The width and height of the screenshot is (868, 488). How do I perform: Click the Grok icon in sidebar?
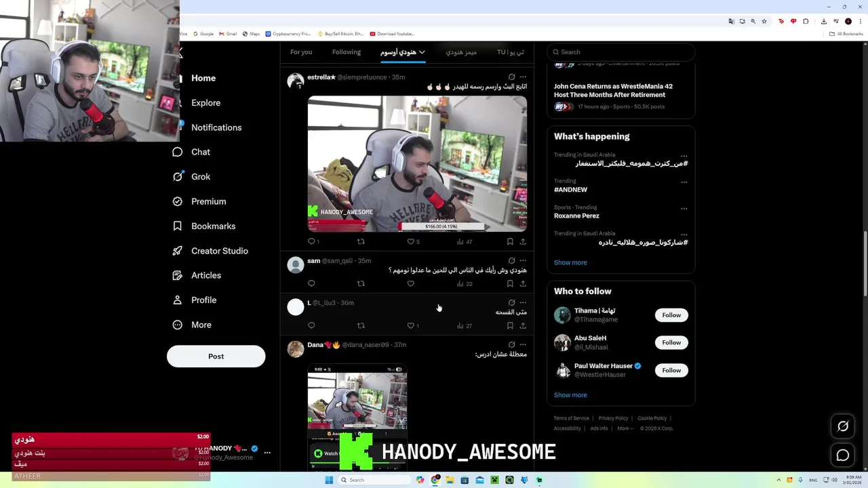[x=178, y=176]
